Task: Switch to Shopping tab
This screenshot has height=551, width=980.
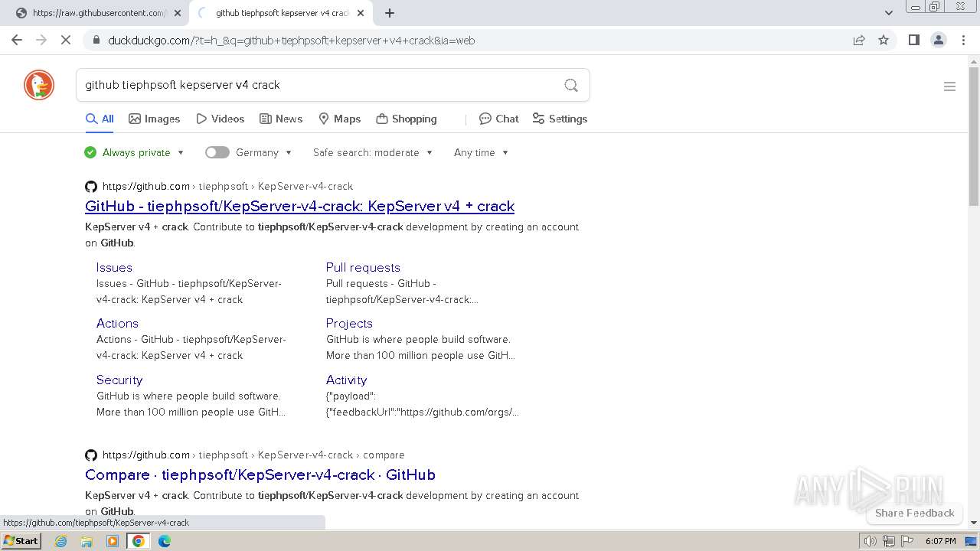Action: point(407,119)
